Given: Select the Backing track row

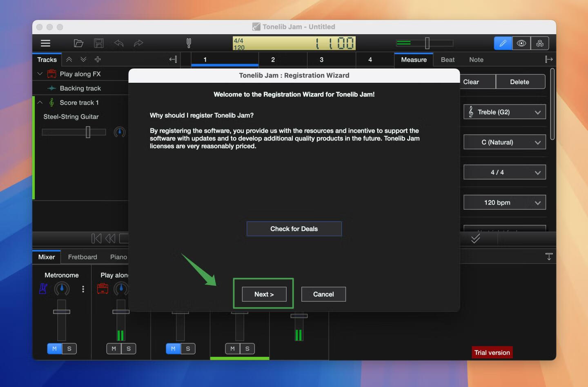Looking at the screenshot, I should pos(80,88).
